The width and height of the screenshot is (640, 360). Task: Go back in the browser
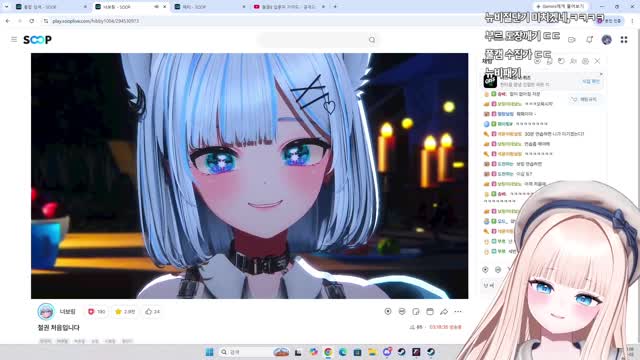click(8, 21)
